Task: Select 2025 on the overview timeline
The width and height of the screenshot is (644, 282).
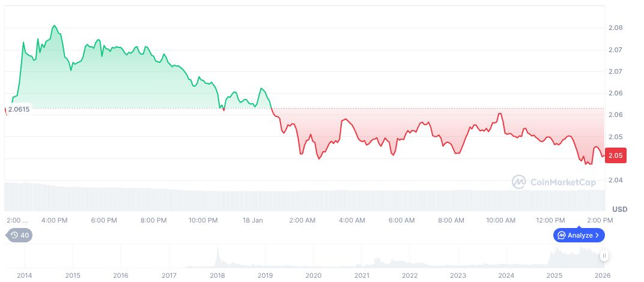Action: (555, 275)
